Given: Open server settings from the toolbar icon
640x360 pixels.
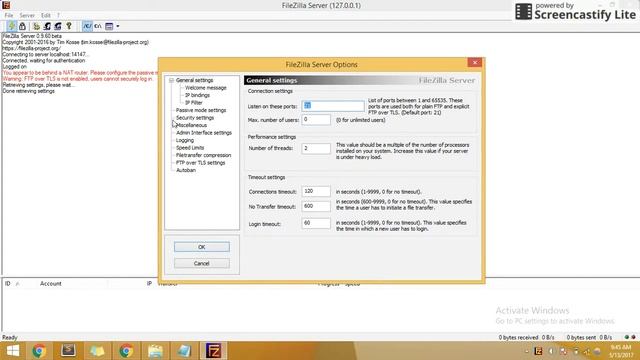Looking at the screenshot, I should 36,26.
